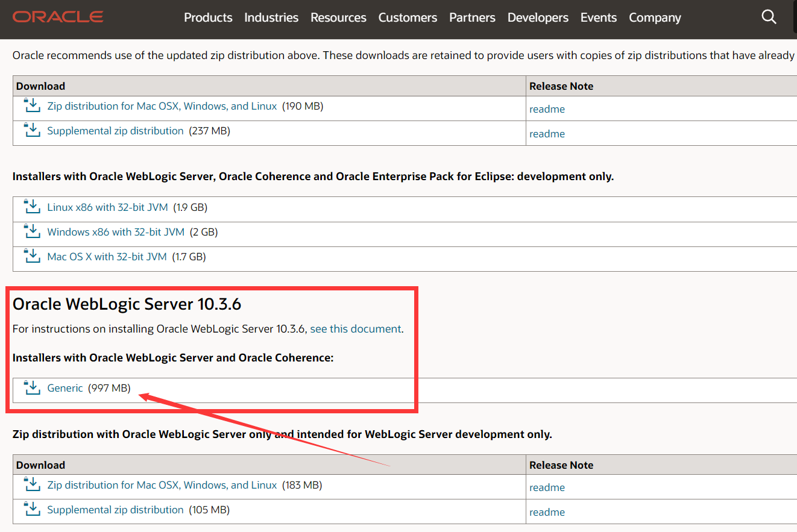Click download icon for Linux x86 installer
Image resolution: width=797 pixels, height=532 pixels.
32,207
